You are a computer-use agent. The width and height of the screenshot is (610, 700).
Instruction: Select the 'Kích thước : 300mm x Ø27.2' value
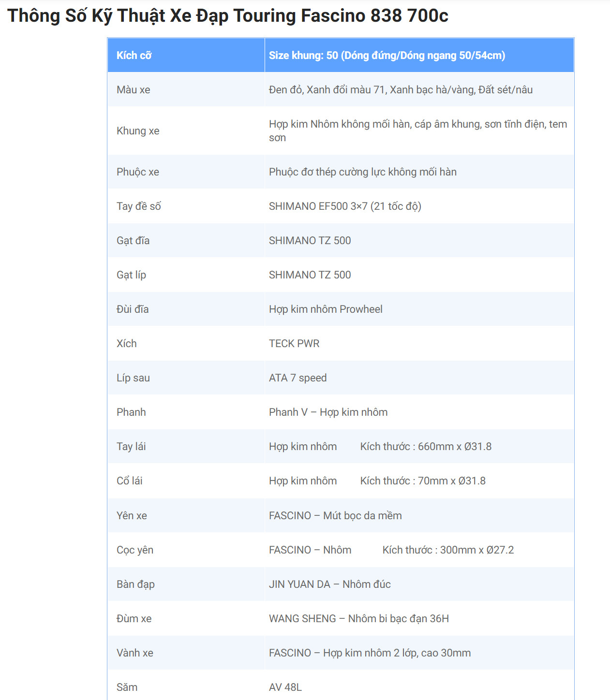click(x=448, y=550)
